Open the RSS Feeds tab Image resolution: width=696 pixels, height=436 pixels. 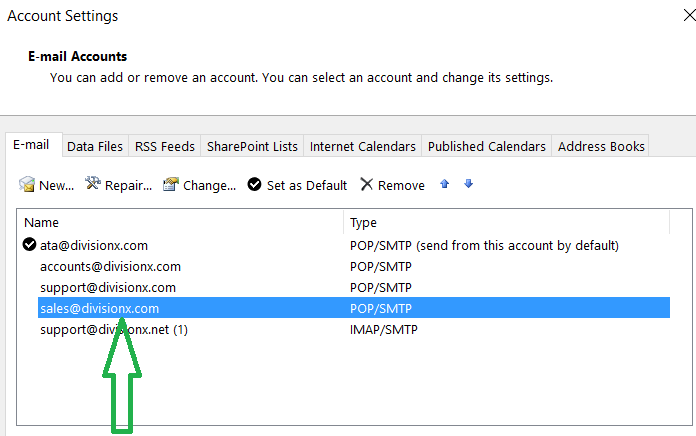coord(165,146)
